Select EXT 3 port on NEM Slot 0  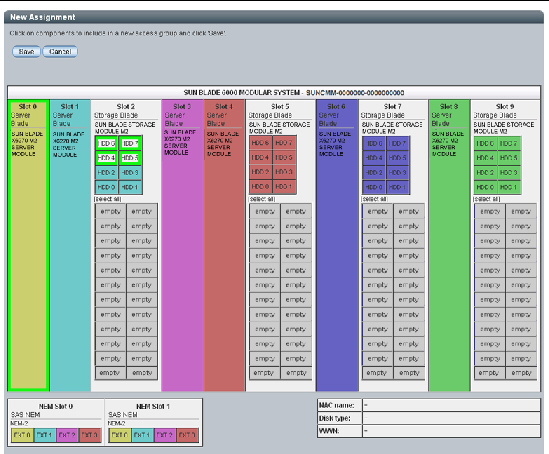pyautogui.click(x=90, y=435)
